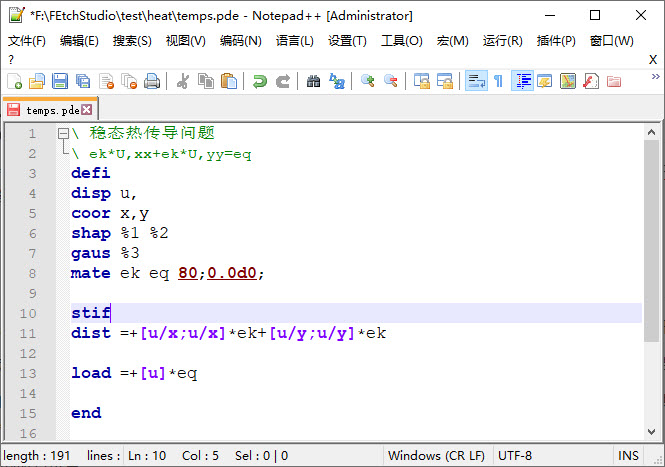Close document using menu bar X button
Viewport: 665px width, 467px height.
(653, 60)
